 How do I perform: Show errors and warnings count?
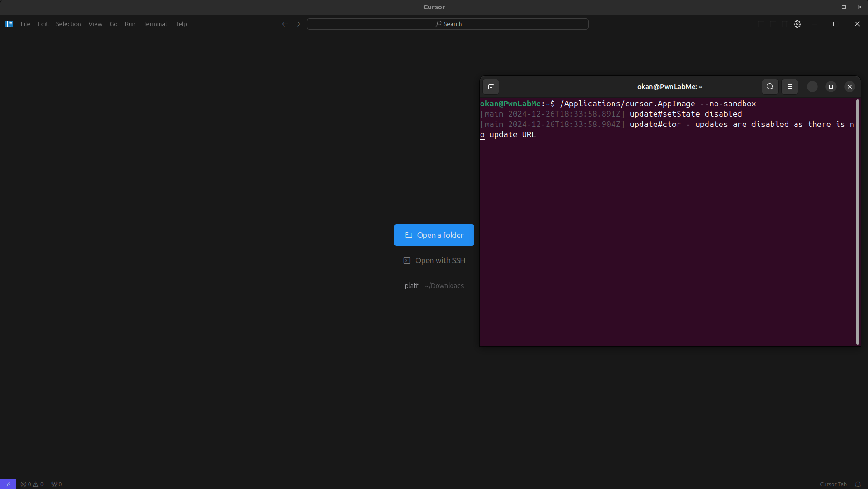[32, 484]
